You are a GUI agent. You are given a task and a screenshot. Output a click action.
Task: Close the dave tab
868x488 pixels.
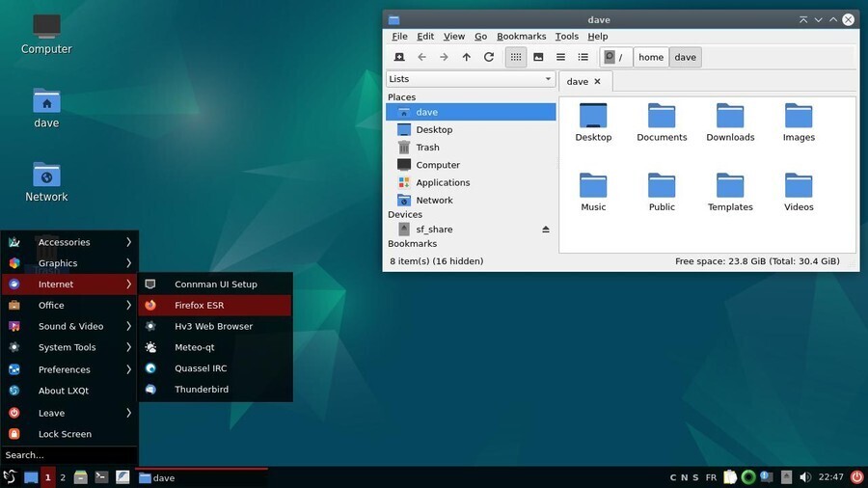pyautogui.click(x=597, y=81)
